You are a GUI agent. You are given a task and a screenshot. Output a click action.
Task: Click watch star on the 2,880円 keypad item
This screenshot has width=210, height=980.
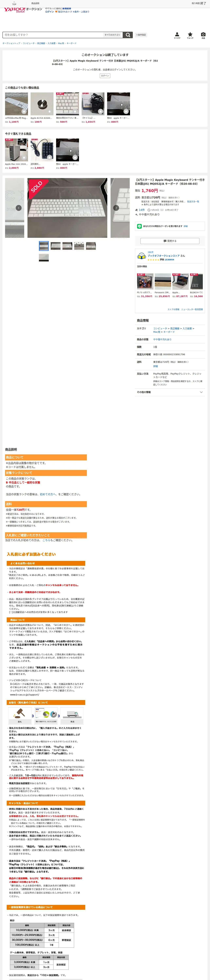(x=50, y=157)
